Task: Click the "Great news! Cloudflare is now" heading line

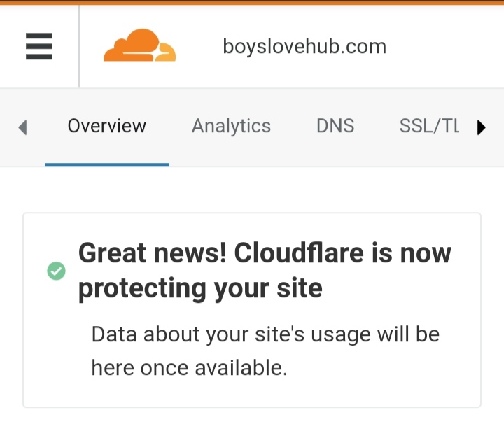Action: pos(265,253)
